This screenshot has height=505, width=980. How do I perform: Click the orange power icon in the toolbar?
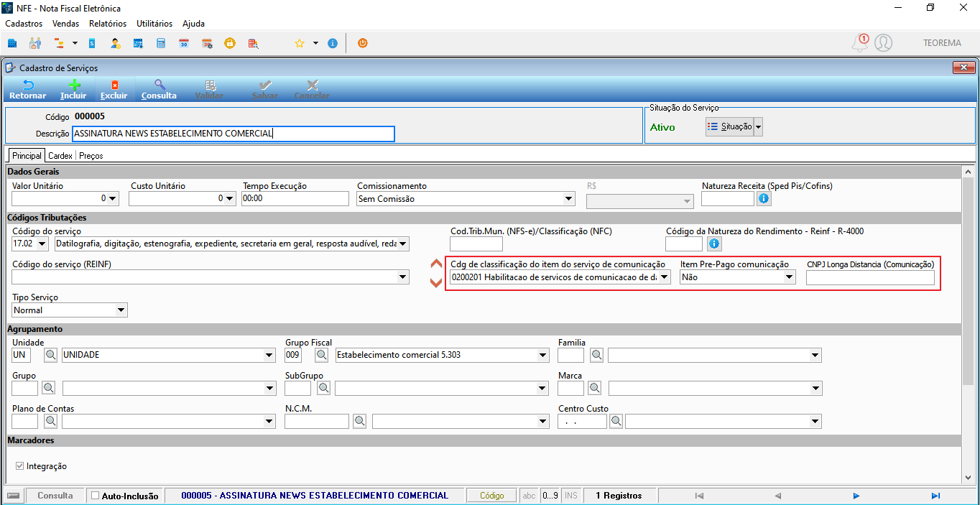tap(363, 43)
